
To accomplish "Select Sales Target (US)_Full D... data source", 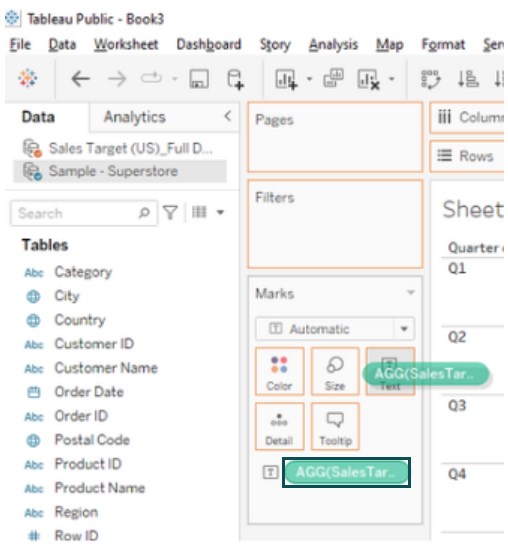I will [120, 148].
